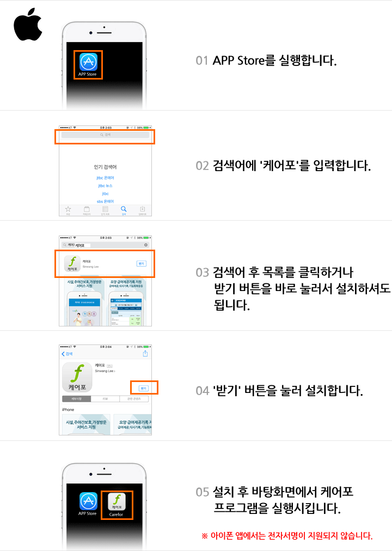Open the Top Charts list tab icon
The image size is (392, 551).
tap(105, 209)
